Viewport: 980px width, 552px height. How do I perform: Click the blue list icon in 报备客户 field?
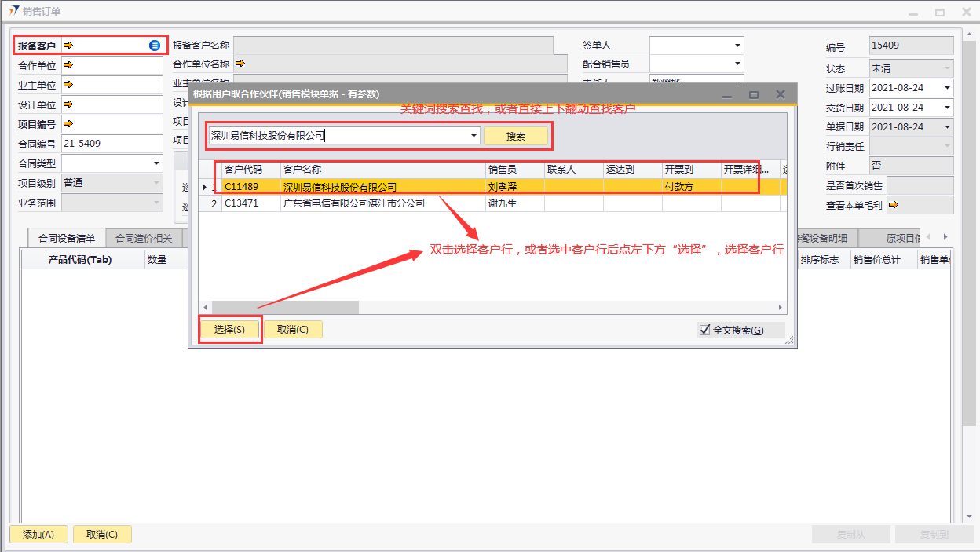pos(155,46)
